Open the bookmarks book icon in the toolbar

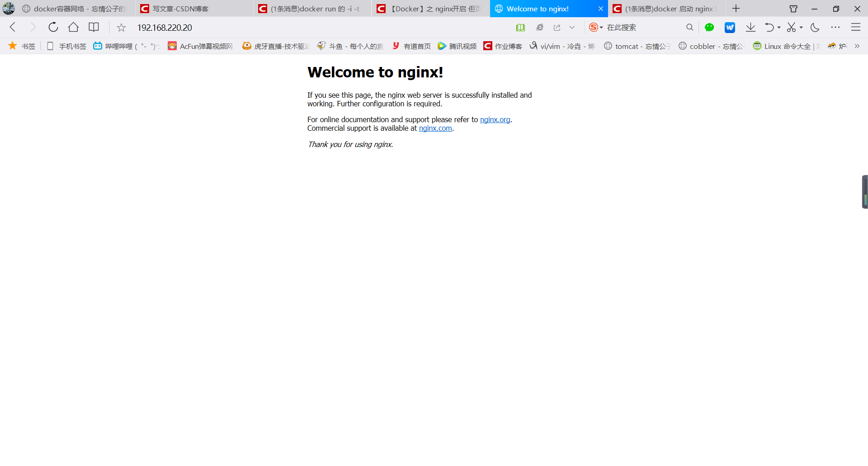point(94,27)
